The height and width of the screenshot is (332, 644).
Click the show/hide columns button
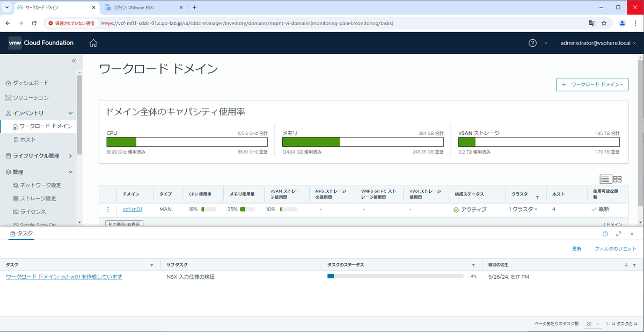[x=124, y=223]
